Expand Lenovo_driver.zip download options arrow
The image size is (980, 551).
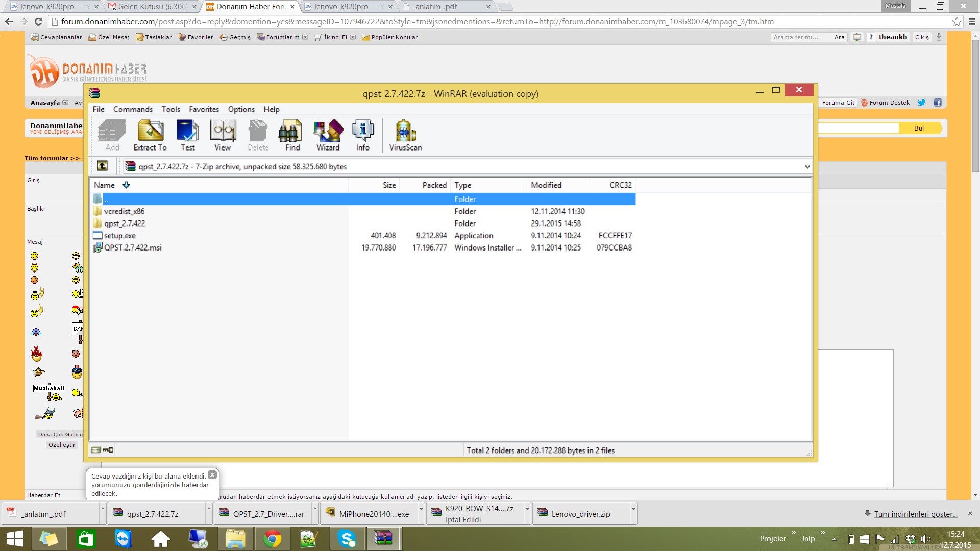pyautogui.click(x=633, y=509)
